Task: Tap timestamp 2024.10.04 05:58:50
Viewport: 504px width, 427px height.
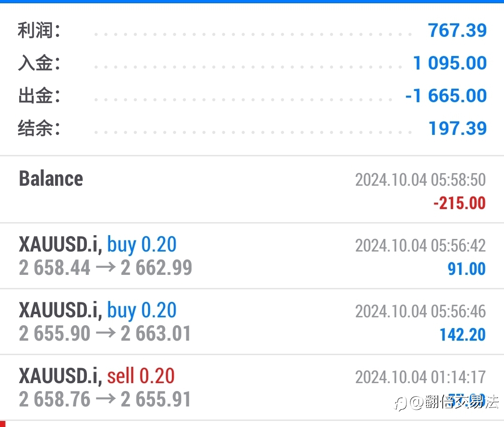Action: (420, 180)
